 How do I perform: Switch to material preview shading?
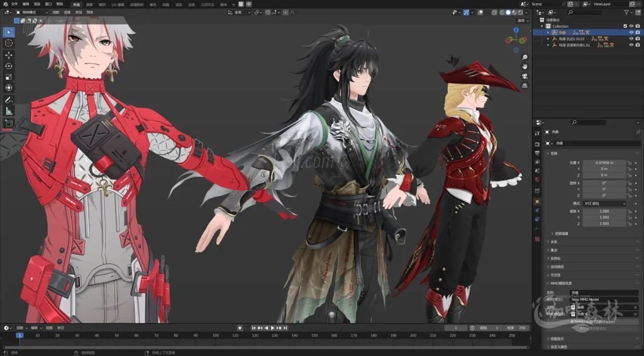pyautogui.click(x=514, y=13)
